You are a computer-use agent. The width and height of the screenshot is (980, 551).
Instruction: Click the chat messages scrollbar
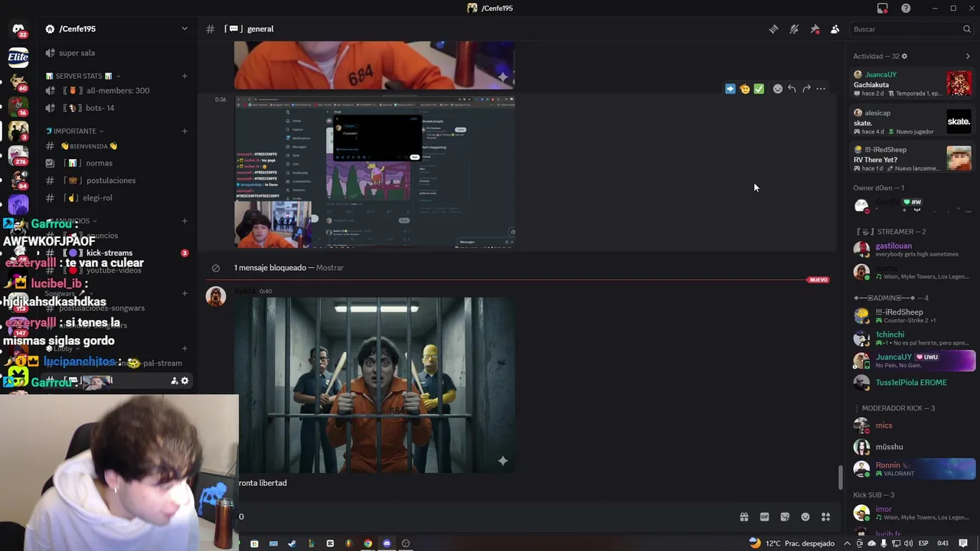pos(840,478)
